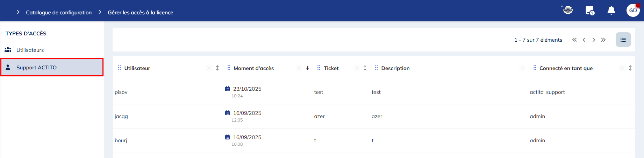Click the GD user avatar
The image size is (644, 158).
(633, 11)
